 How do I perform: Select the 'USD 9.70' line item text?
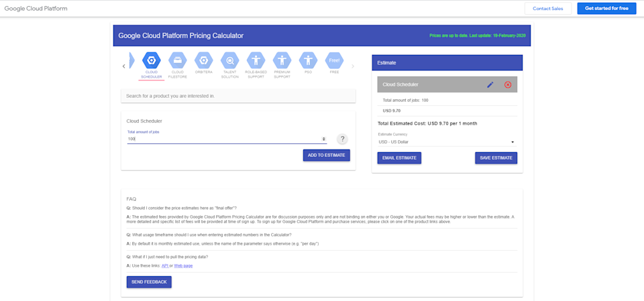click(x=391, y=111)
